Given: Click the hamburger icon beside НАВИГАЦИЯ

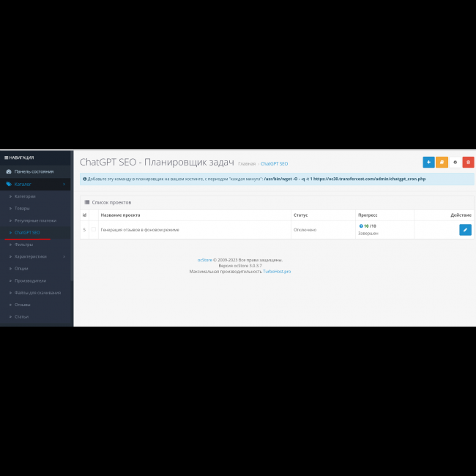Looking at the screenshot, I should (x=6, y=157).
